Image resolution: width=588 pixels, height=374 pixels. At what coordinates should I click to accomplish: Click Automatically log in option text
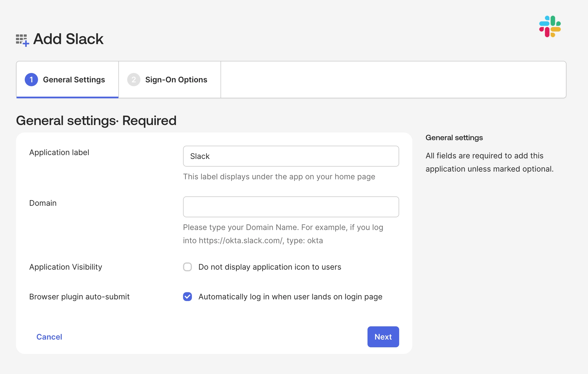click(290, 296)
